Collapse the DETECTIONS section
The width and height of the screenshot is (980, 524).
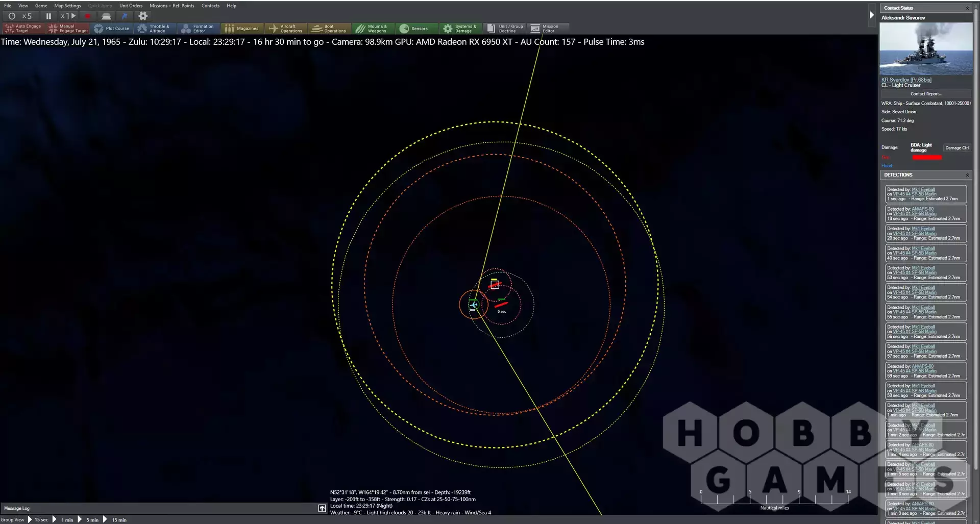pyautogui.click(x=967, y=175)
